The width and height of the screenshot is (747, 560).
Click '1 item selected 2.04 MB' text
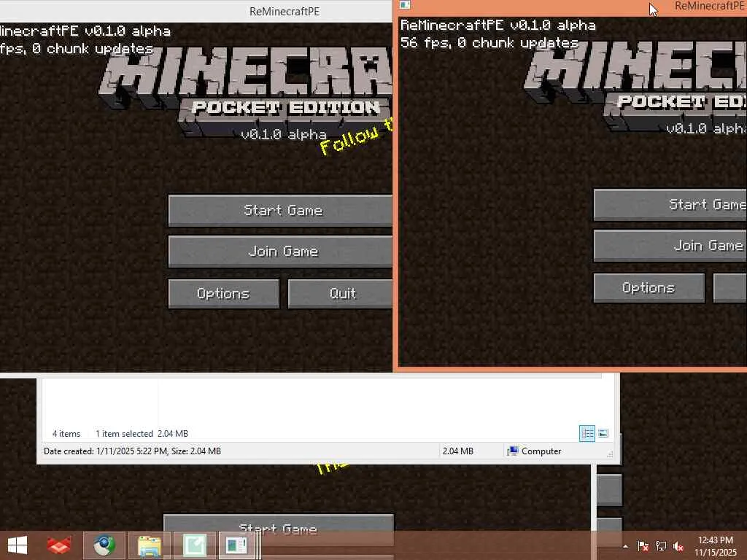(x=142, y=434)
